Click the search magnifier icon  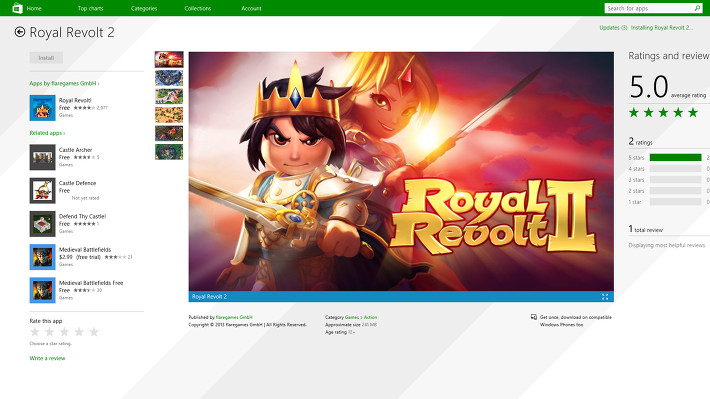[697, 8]
